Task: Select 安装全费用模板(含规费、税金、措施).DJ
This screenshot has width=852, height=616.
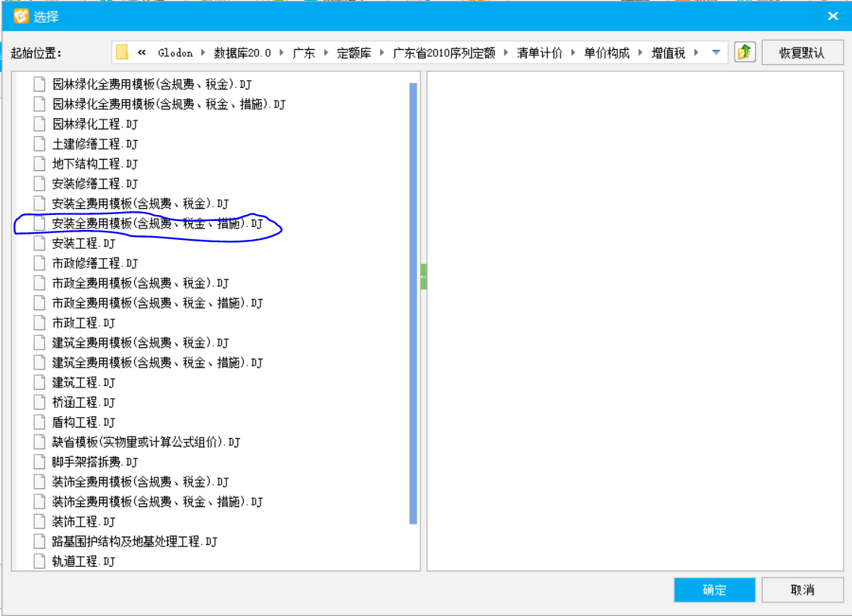Action: tap(157, 223)
